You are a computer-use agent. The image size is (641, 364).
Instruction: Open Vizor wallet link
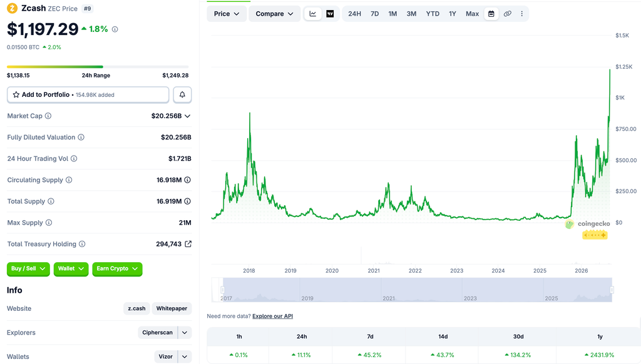(x=165, y=356)
